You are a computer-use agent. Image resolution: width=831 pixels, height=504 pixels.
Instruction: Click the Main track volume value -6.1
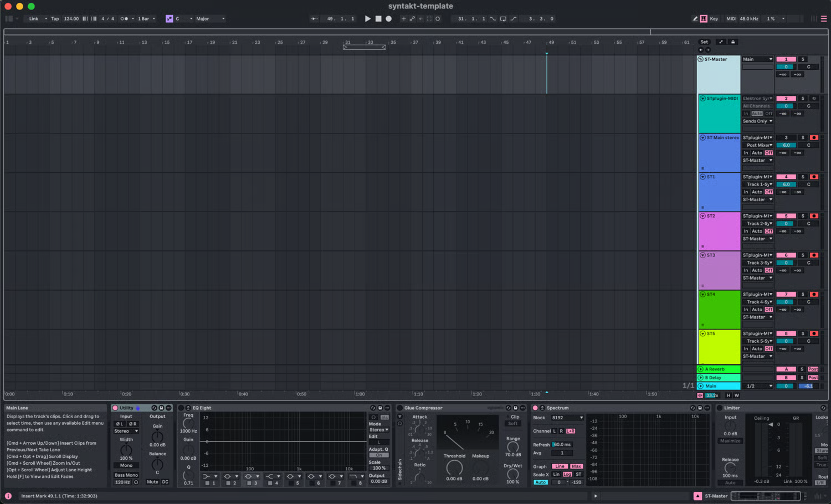click(x=808, y=386)
